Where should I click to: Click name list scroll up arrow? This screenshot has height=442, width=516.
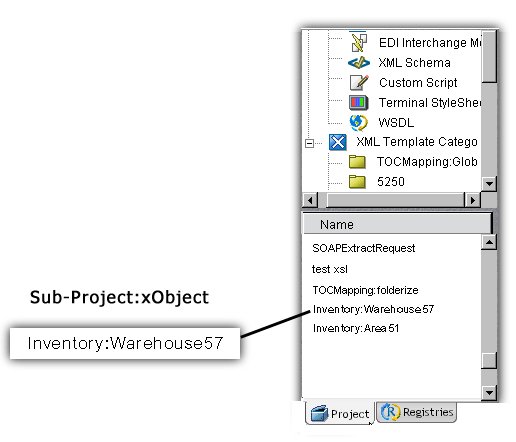[489, 242]
